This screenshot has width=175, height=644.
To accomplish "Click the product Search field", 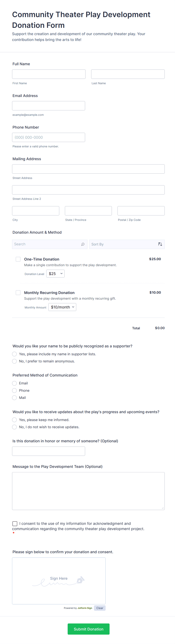I will (46, 244).
